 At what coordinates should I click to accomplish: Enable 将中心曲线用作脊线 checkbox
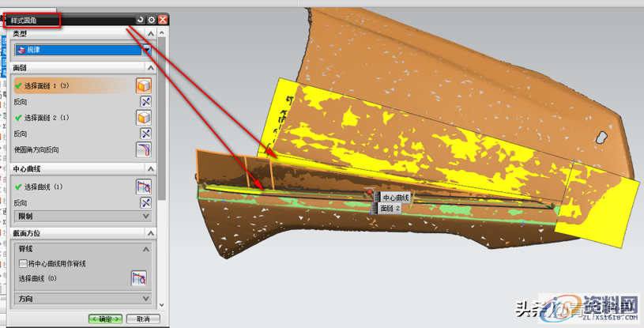tap(23, 263)
